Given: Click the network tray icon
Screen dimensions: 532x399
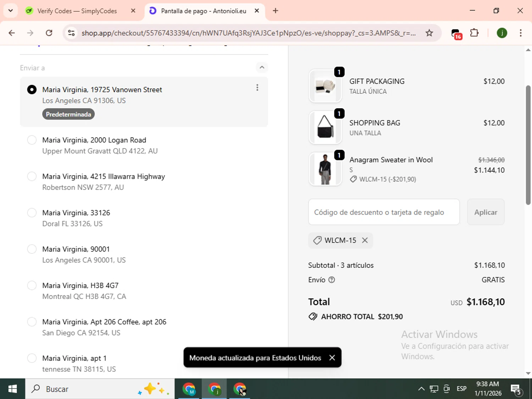Looking at the screenshot, I should coord(434,389).
